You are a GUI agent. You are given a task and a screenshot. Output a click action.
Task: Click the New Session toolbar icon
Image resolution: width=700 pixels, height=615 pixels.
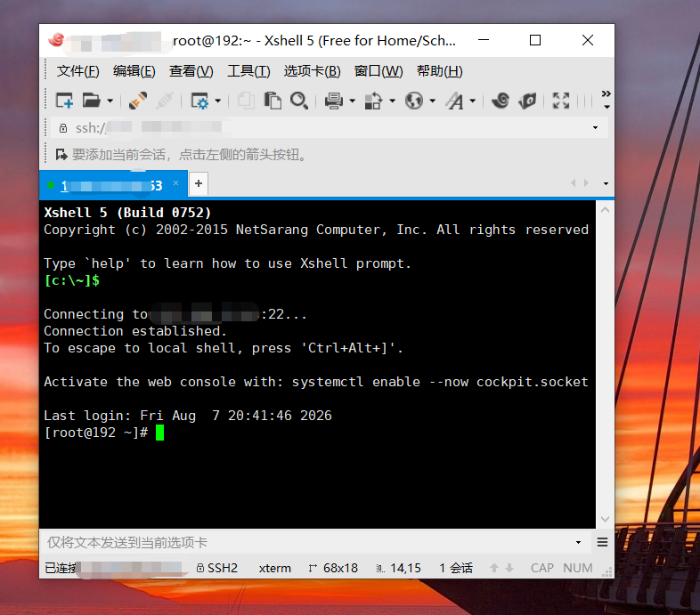pyautogui.click(x=64, y=101)
